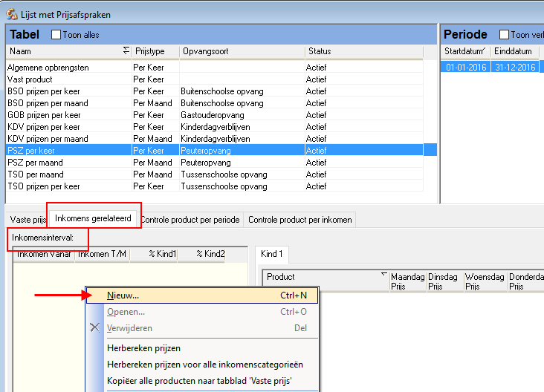The image size is (544, 392).
Task: Choose Nieuw... from the context menu
Action: tap(123, 295)
